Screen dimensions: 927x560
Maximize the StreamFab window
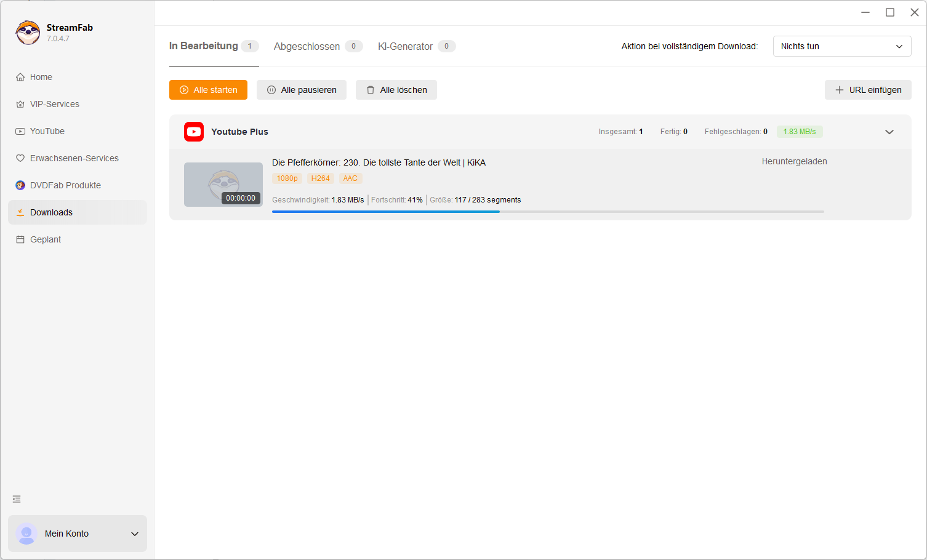pyautogui.click(x=890, y=12)
